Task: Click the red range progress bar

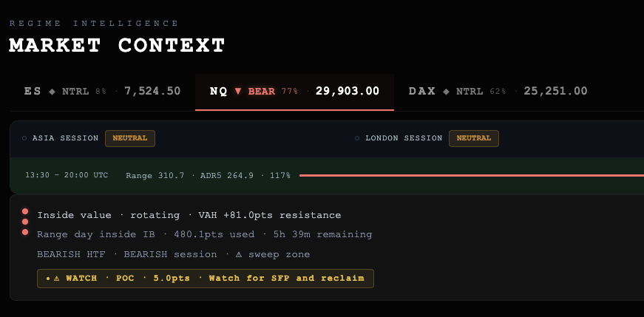Action: pyautogui.click(x=472, y=175)
